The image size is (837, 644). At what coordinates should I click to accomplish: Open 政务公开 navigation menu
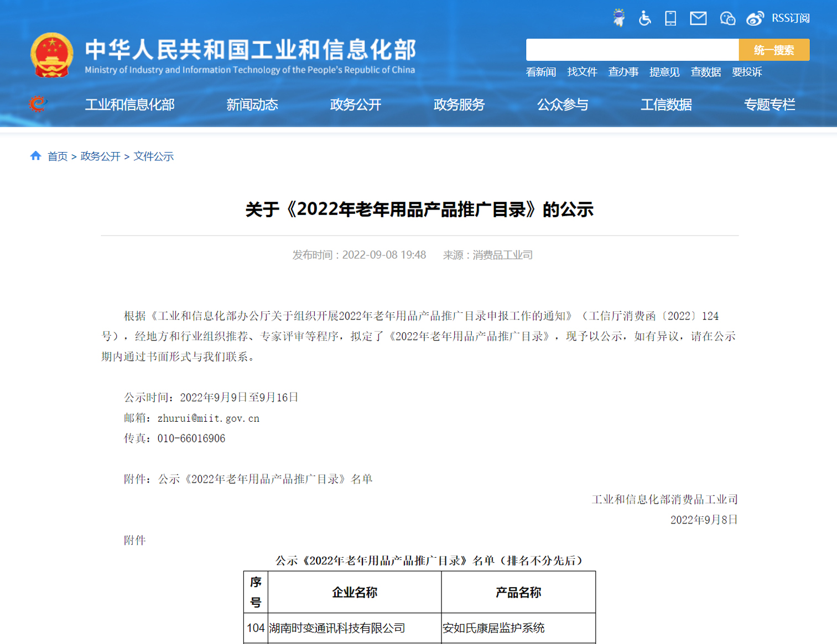tap(356, 104)
